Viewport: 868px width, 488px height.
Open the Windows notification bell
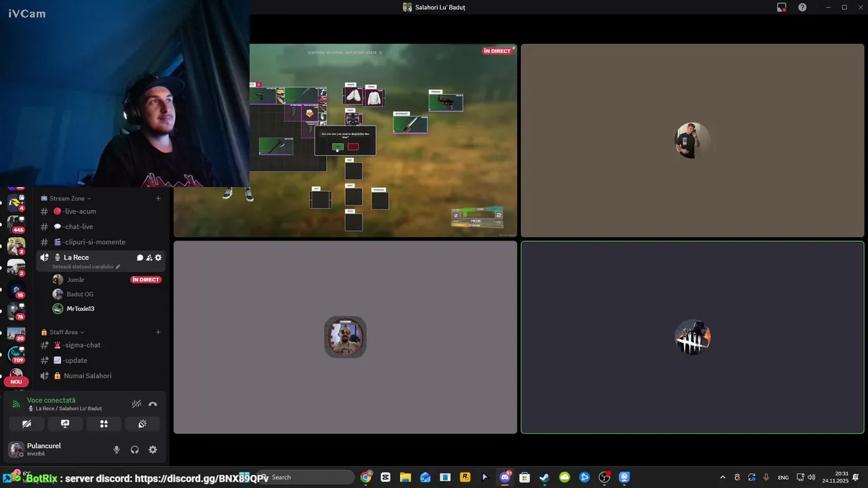click(856, 477)
